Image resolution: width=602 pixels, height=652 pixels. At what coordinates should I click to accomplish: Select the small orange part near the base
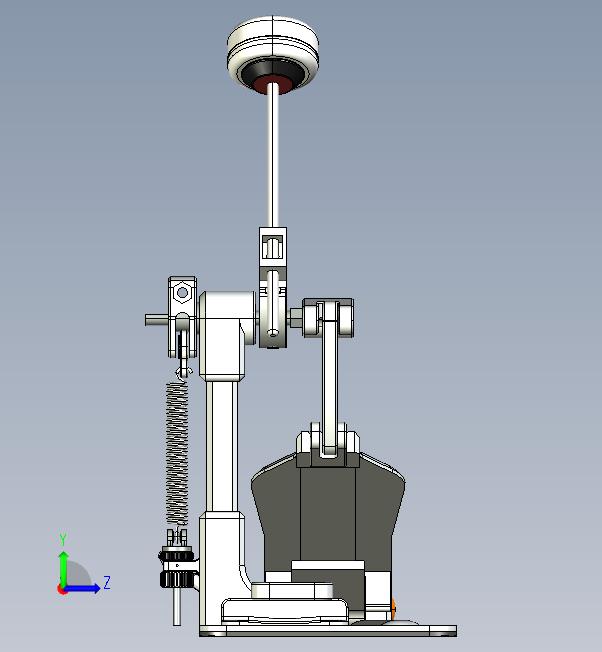pyautogui.click(x=393, y=607)
